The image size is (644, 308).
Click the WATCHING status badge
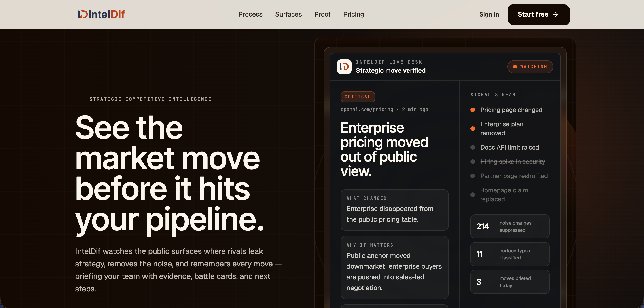(530, 66)
